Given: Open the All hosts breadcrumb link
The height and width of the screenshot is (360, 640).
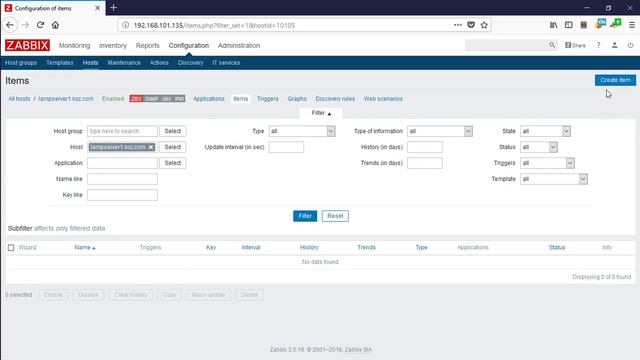Looking at the screenshot, I should point(19,99).
